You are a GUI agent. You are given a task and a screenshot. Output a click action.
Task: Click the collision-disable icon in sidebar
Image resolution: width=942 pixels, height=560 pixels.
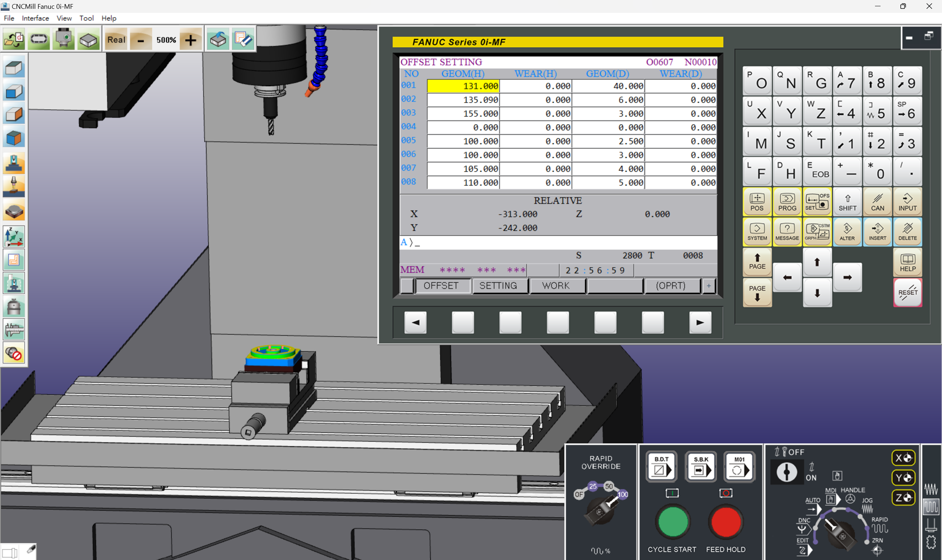(14, 353)
